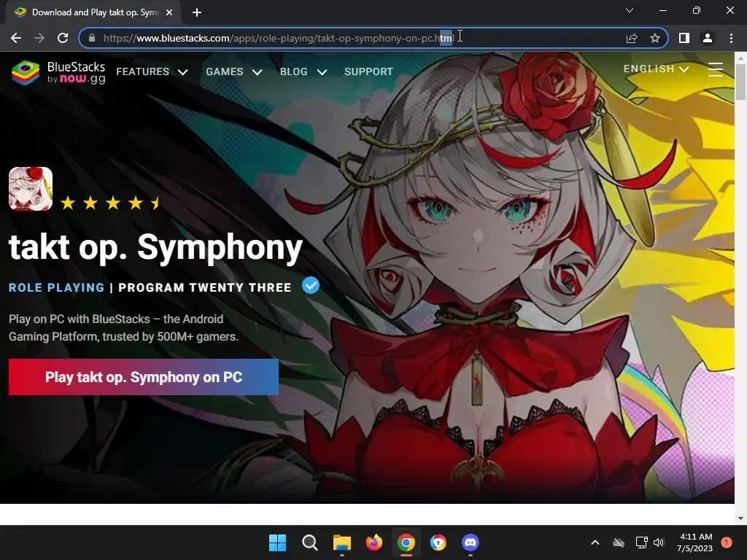Click the blue verified checkmark badge
Image resolution: width=747 pixels, height=560 pixels.
point(311,286)
